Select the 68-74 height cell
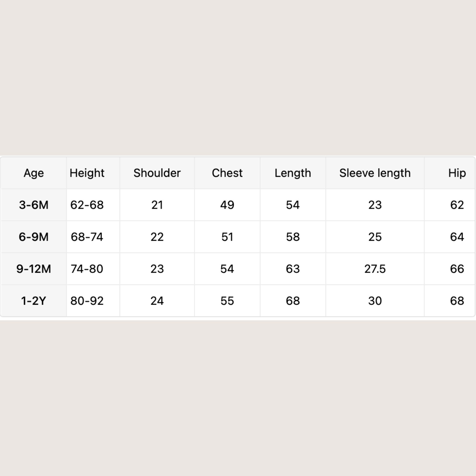This screenshot has width=476, height=476. click(x=87, y=237)
